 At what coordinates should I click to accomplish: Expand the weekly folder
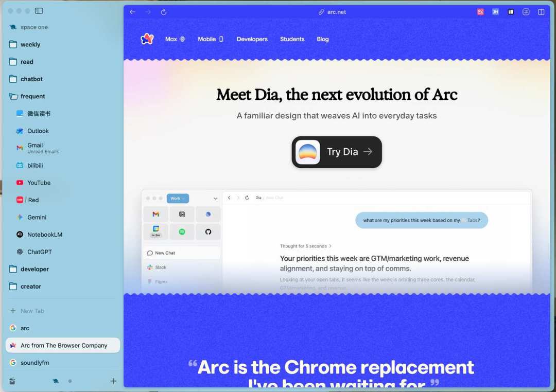63,44
